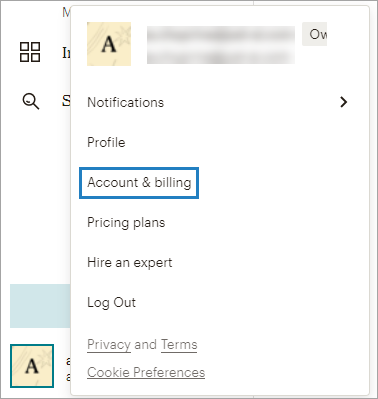Image resolution: width=378 pixels, height=399 pixels.
Task: Expand the Notifications chevron arrow
Action: point(343,102)
